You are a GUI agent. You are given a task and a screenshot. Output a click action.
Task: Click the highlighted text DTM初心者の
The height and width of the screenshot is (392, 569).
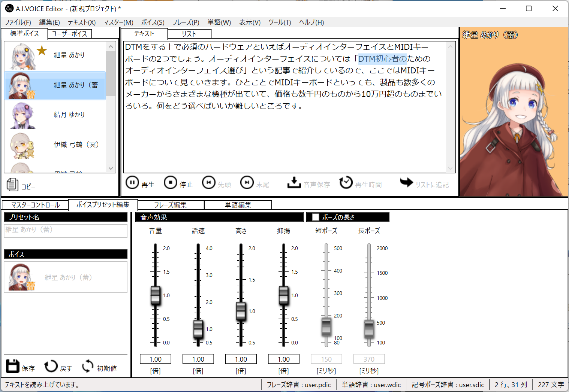point(382,59)
